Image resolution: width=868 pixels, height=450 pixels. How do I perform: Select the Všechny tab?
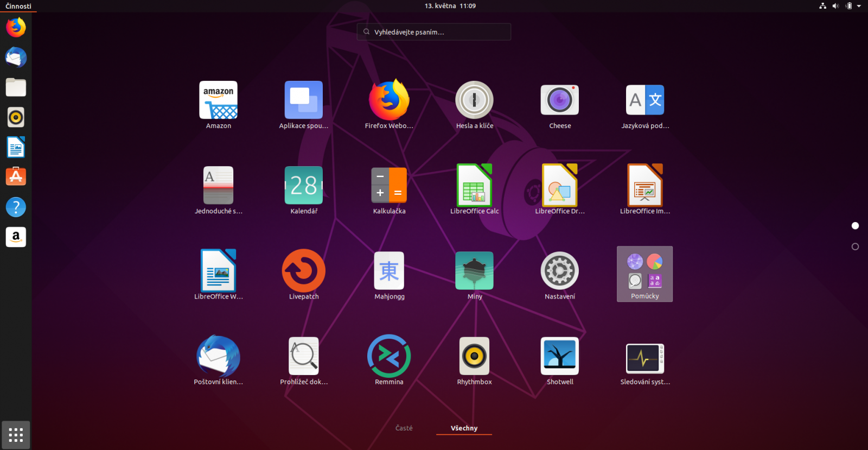[x=464, y=428]
